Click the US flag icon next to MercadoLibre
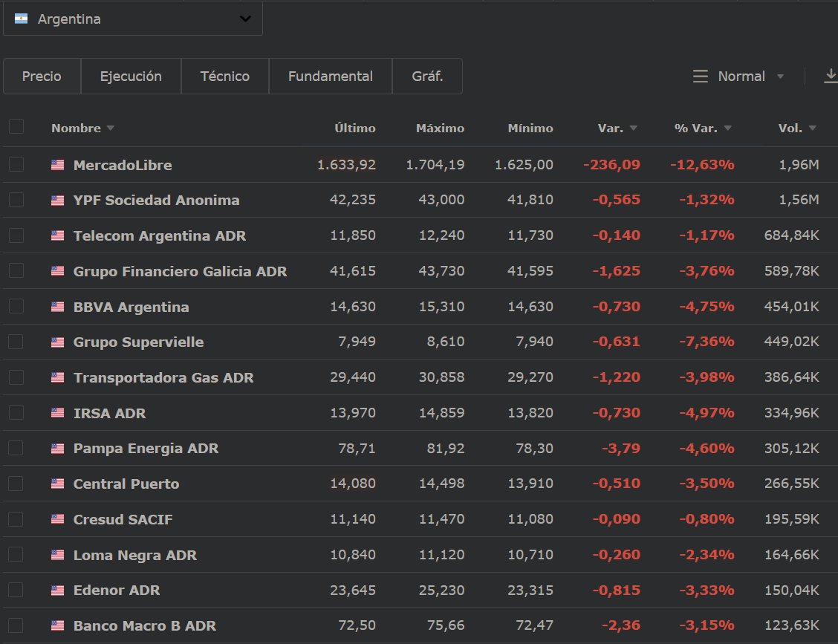The height and width of the screenshot is (644, 838). 58,165
